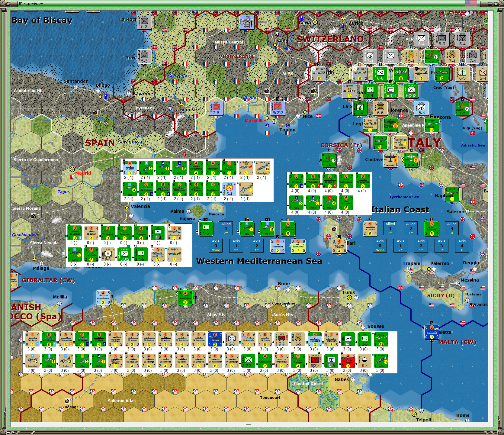Select the red Transport counter in Cape St. Vincent stack
The width and height of the screenshot is (504, 435).
click(348, 361)
